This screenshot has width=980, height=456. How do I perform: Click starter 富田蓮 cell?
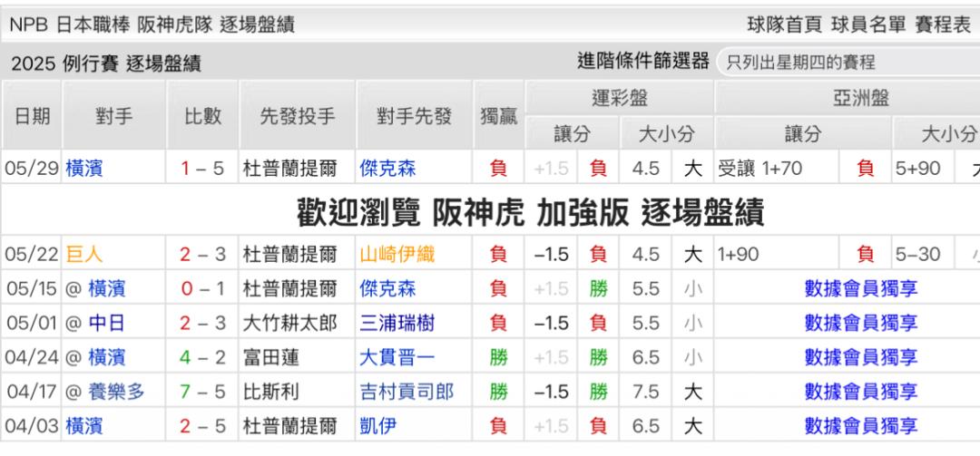tap(298, 357)
